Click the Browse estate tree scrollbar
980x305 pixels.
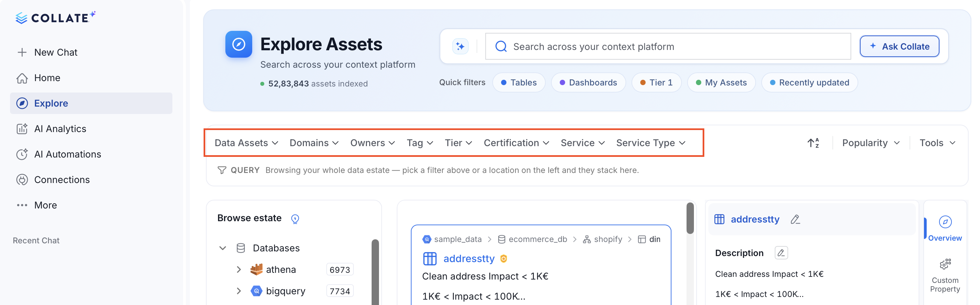375,272
